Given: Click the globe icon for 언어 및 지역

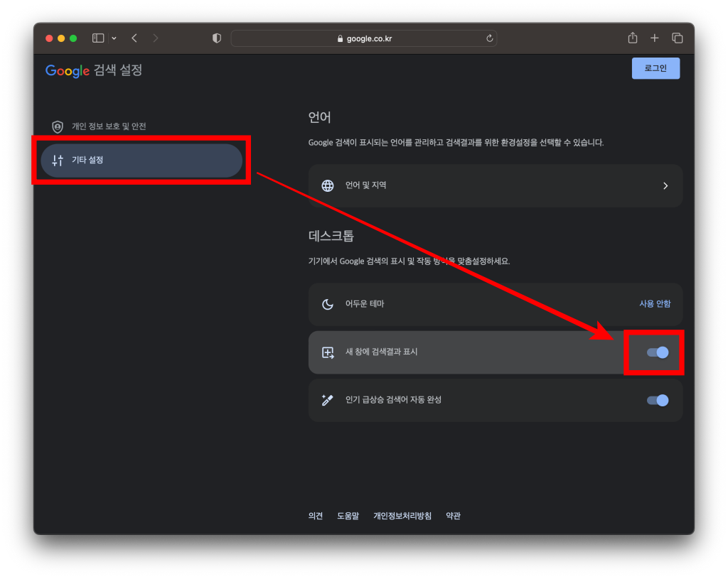Looking at the screenshot, I should 328,185.
